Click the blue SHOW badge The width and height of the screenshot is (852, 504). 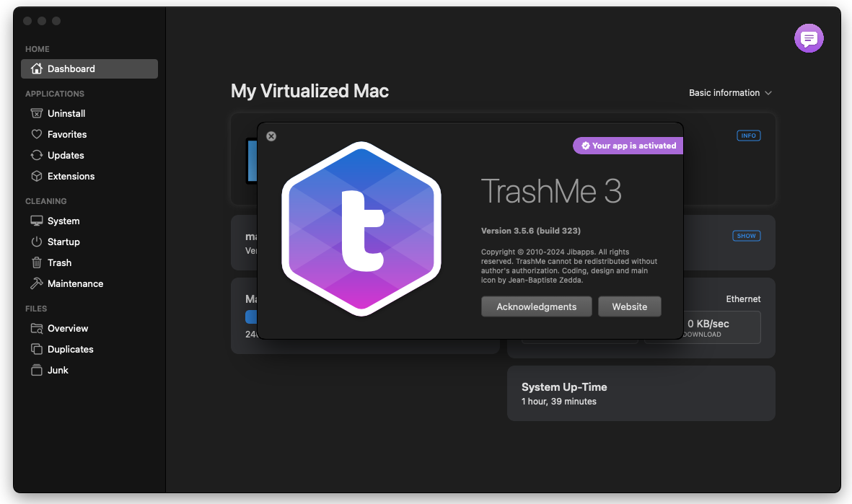(x=746, y=236)
